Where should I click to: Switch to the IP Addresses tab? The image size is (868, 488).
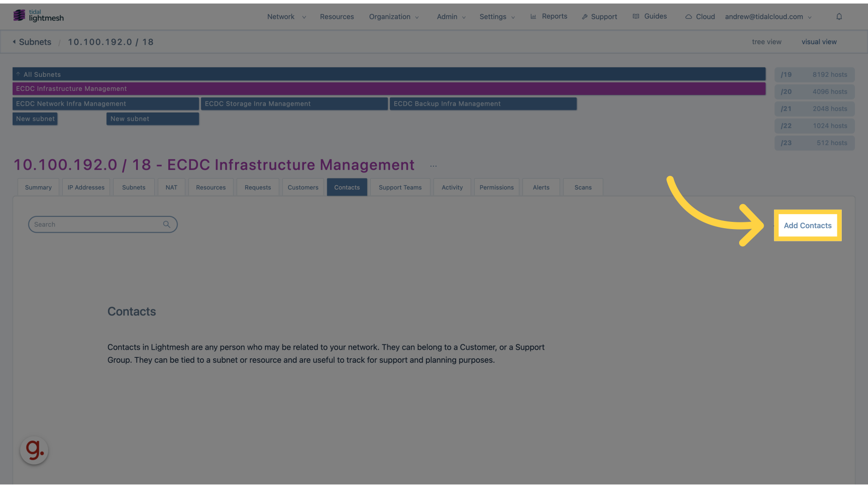click(86, 188)
